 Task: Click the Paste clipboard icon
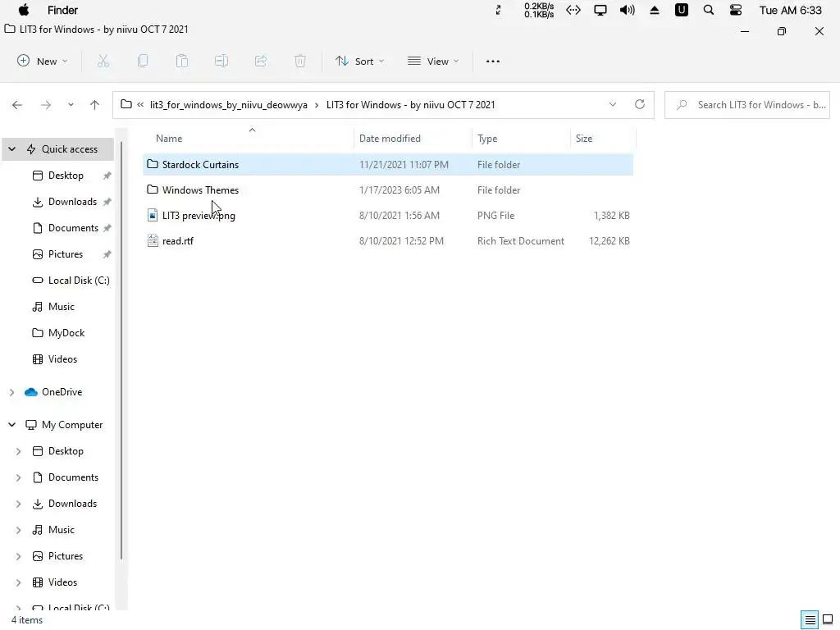[182, 61]
